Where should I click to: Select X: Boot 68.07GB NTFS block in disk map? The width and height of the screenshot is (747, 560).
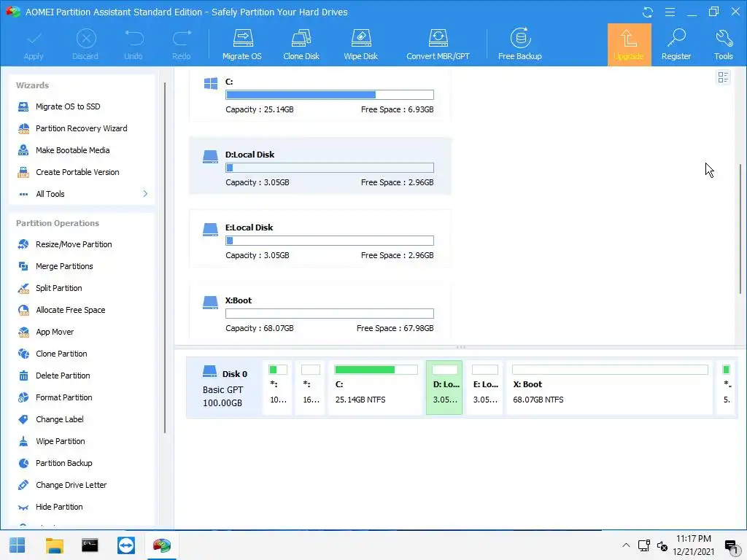point(609,388)
